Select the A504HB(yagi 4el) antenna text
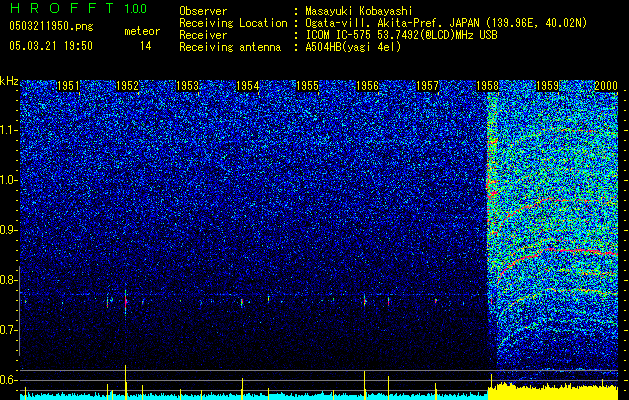 [353, 47]
